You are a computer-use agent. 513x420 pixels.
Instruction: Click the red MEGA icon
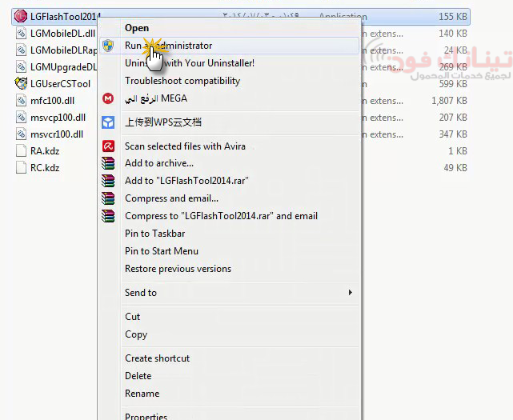click(x=108, y=98)
